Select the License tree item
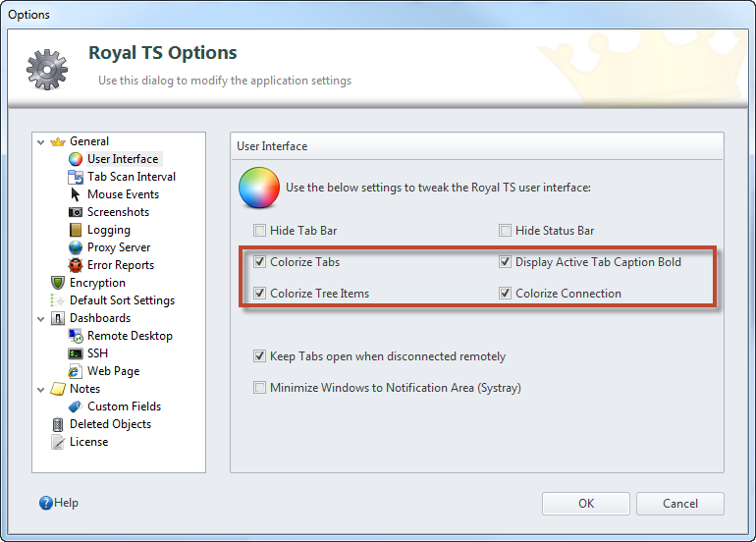The height and width of the screenshot is (542, 756). click(88, 442)
